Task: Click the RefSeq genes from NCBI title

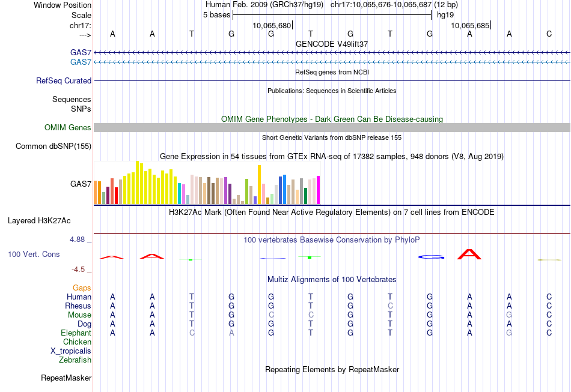Action: click(x=332, y=72)
